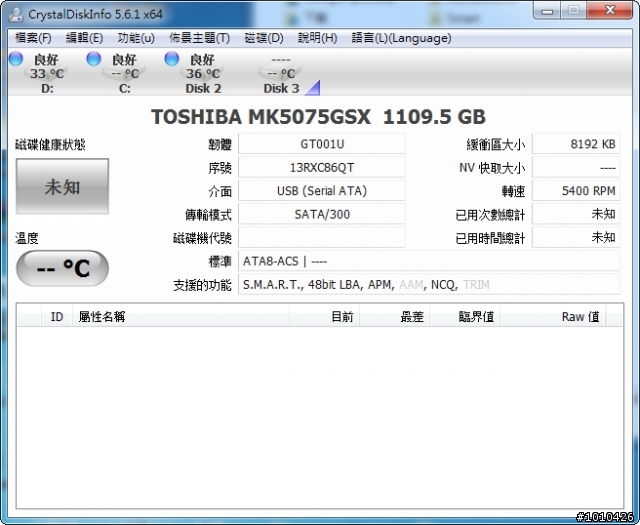Click the 轉速 label
Image resolution: width=640 pixels, height=525 pixels.
tap(513, 191)
